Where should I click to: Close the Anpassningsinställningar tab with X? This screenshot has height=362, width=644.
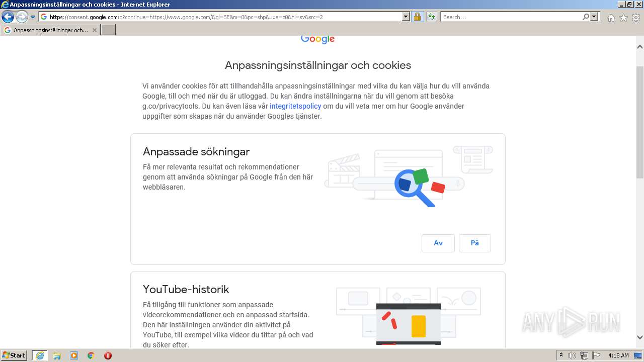[x=94, y=30]
